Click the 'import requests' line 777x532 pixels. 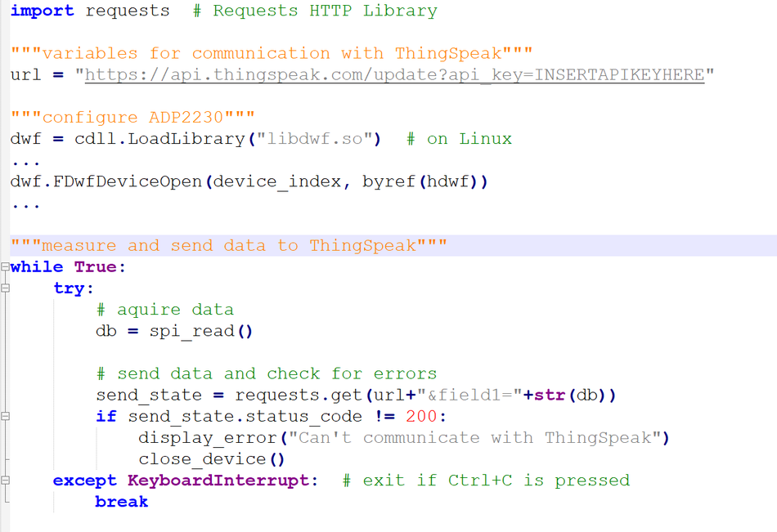[90, 11]
